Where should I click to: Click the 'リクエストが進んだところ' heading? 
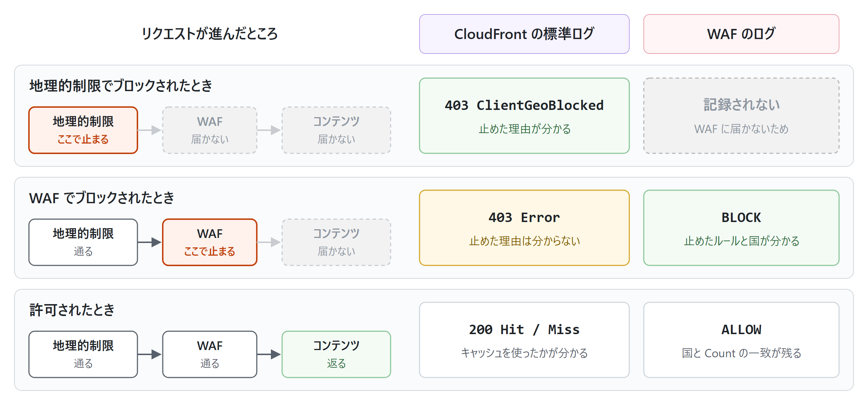pos(209,34)
